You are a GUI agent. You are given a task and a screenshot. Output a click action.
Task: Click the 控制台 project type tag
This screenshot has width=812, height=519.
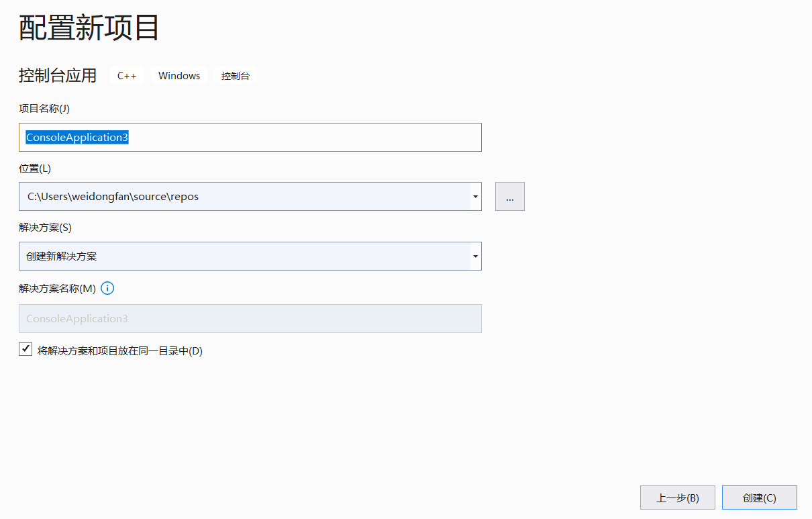236,76
